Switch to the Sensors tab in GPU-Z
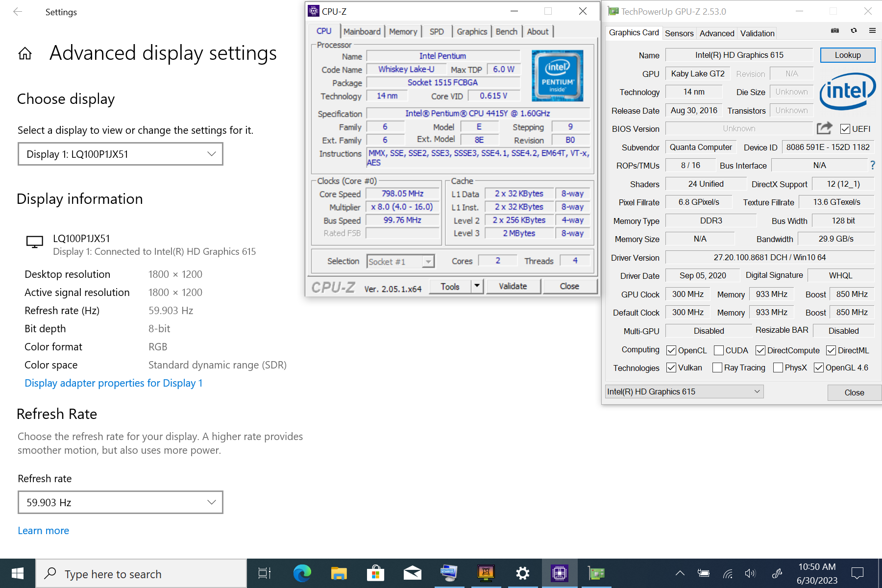This screenshot has width=882, height=588. click(x=679, y=33)
